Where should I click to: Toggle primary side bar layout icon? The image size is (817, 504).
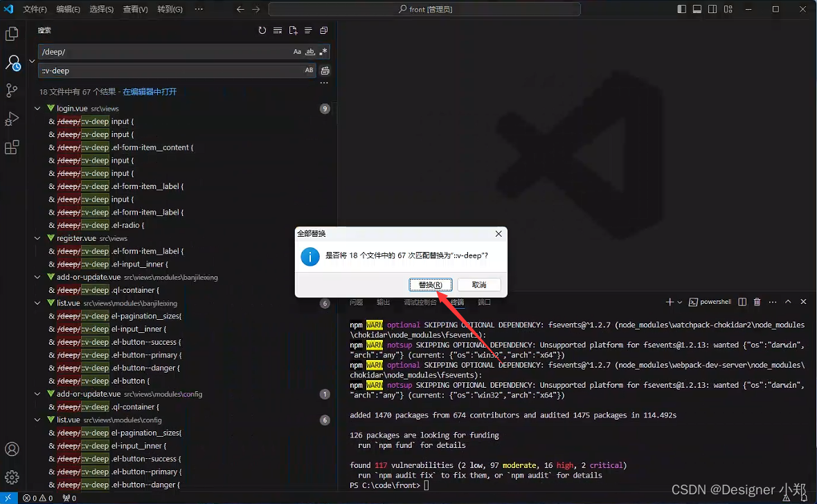click(x=681, y=10)
